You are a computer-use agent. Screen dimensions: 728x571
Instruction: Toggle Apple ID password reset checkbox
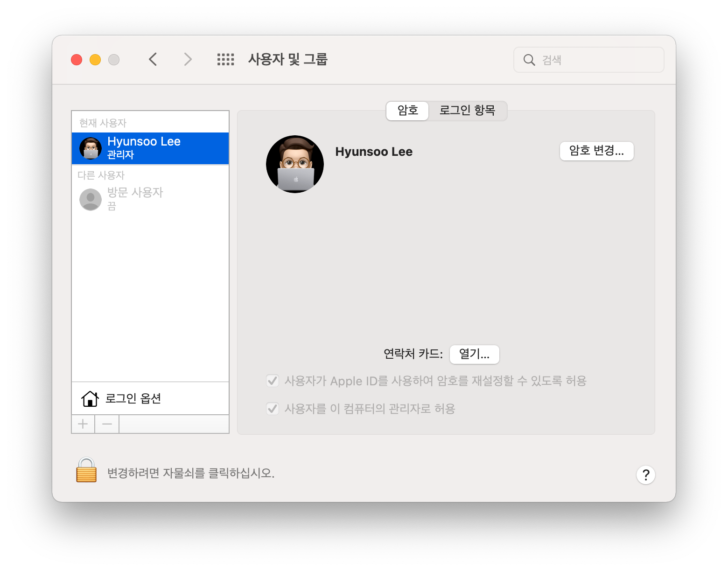pyautogui.click(x=273, y=381)
